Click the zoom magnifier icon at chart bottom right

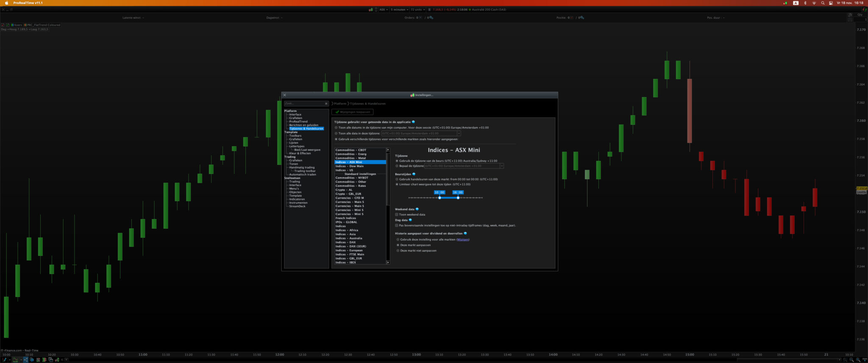tap(858, 360)
